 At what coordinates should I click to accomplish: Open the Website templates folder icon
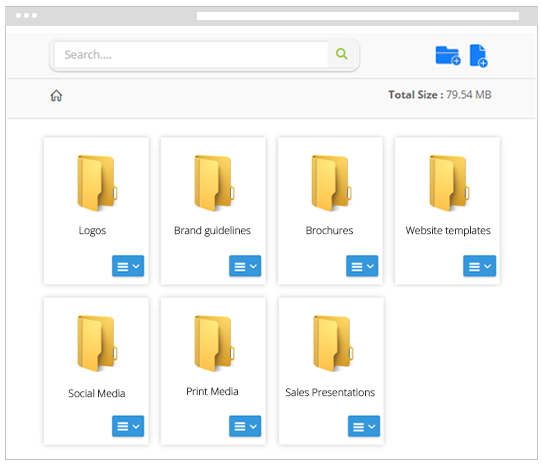click(x=449, y=183)
